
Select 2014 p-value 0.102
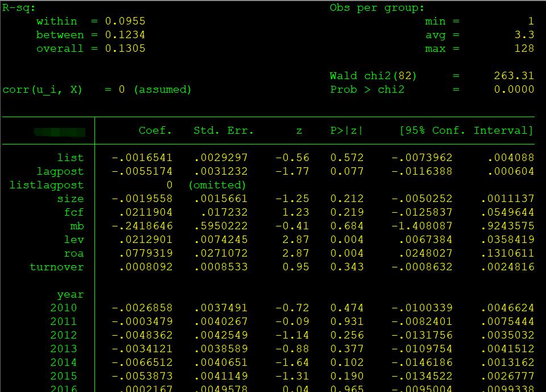(347, 363)
